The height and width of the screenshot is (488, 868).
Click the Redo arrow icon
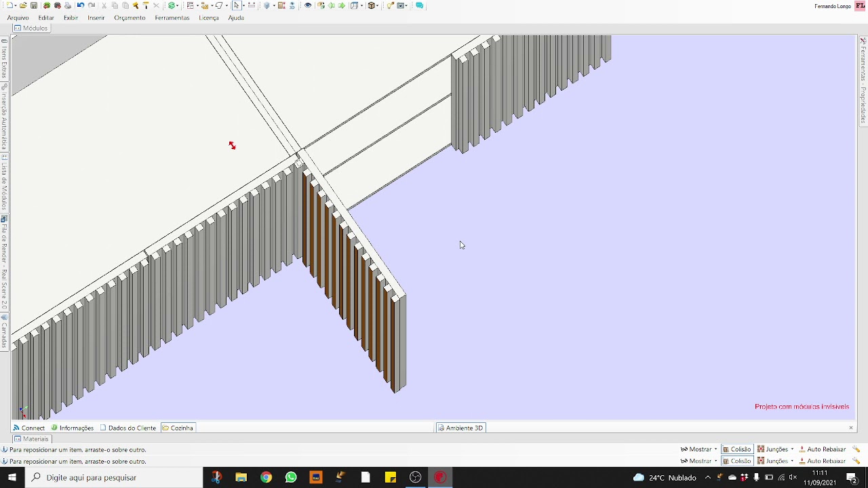point(92,5)
